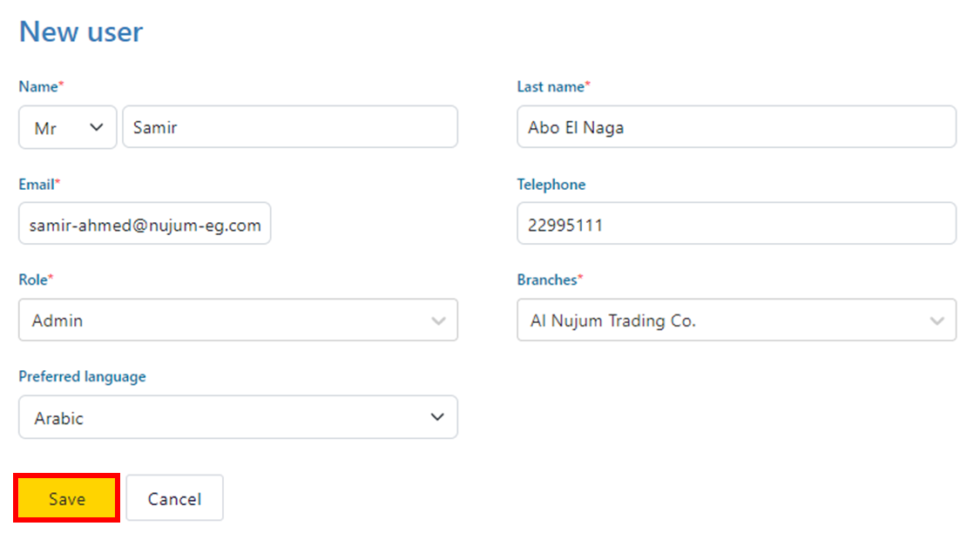Click the chevron arrow in the Branches field

(936, 321)
